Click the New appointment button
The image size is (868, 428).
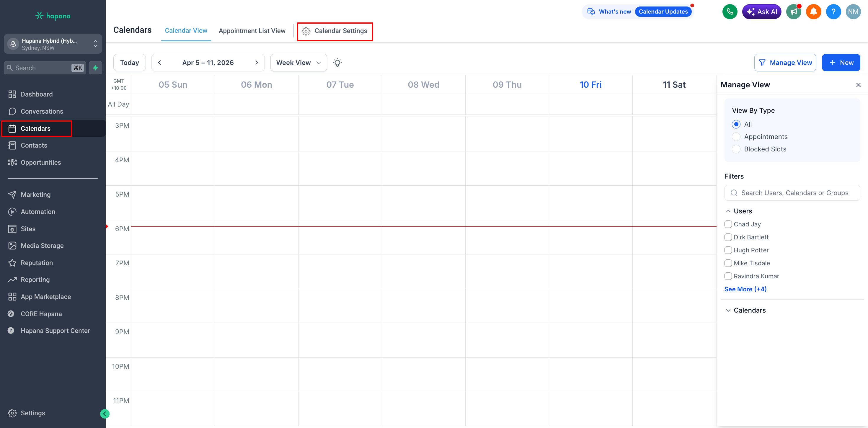(841, 63)
